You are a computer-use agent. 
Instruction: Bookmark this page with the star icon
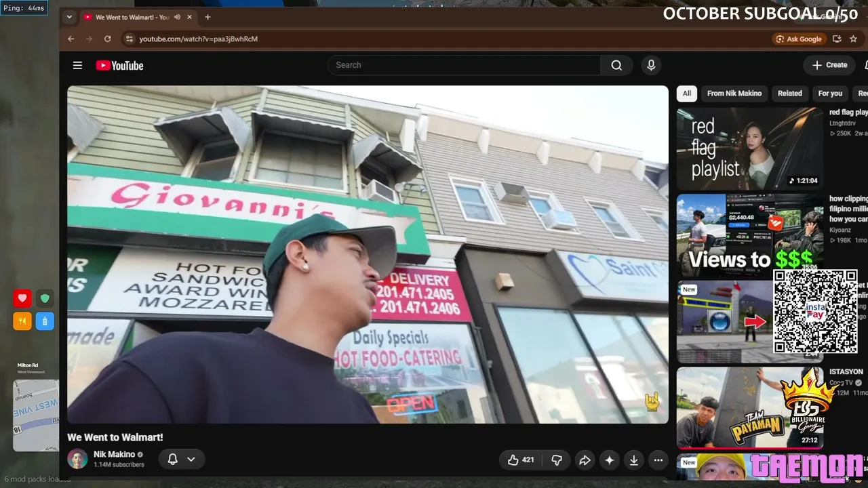tap(853, 39)
